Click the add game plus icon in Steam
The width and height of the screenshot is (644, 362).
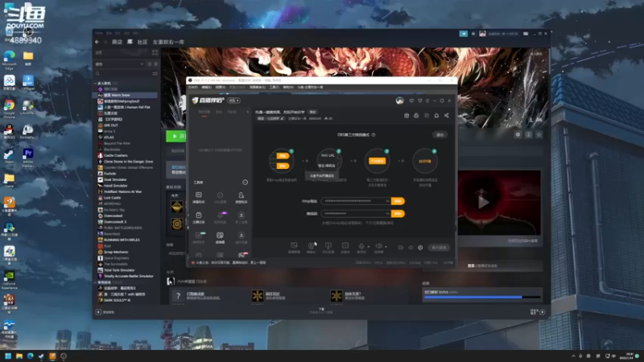coord(98,312)
